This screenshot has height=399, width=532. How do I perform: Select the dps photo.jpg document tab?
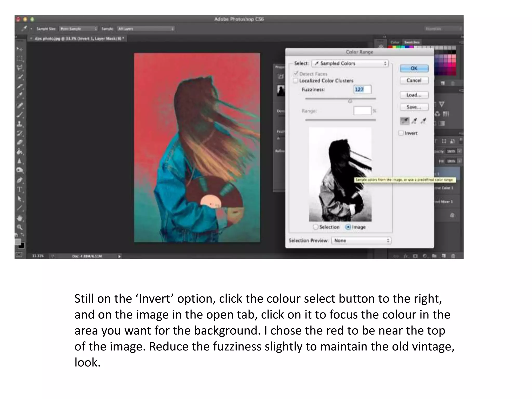(78, 38)
